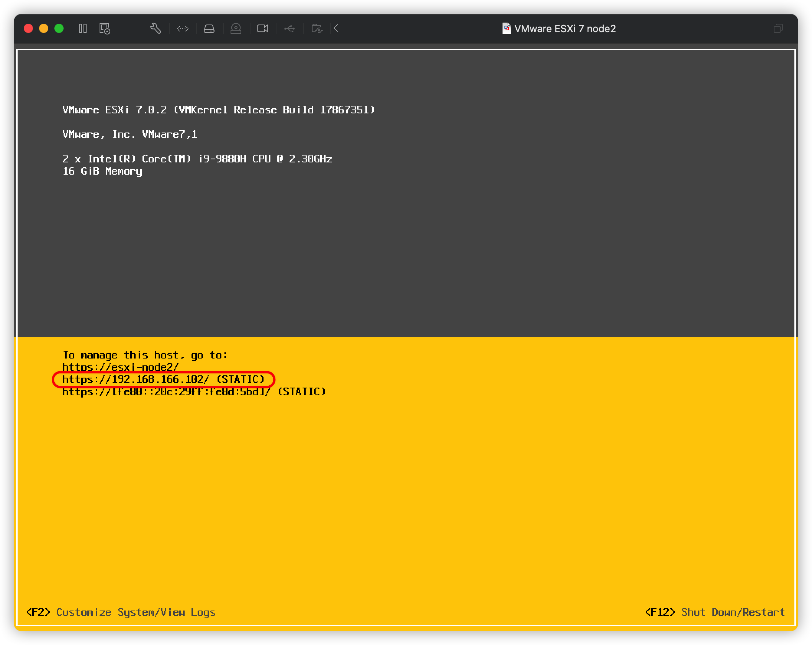Select Customize System/View Logs option
Viewport: 812px width, 645px height.
(x=121, y=612)
